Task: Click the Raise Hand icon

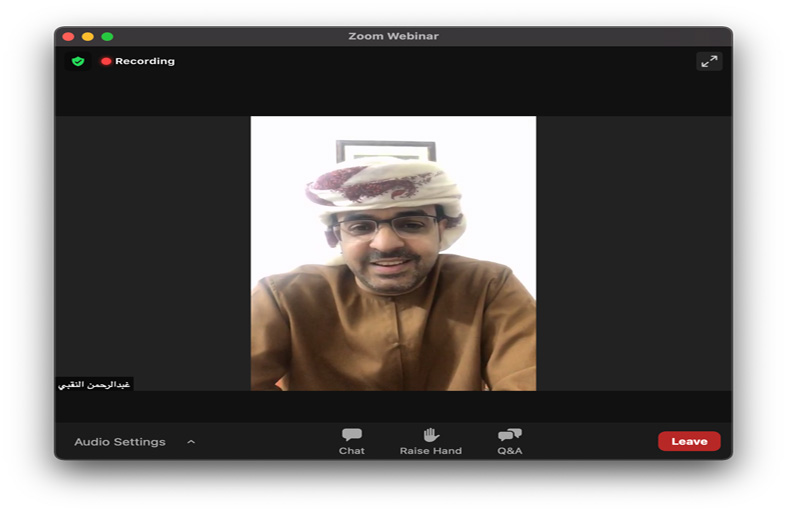Action: [431, 434]
